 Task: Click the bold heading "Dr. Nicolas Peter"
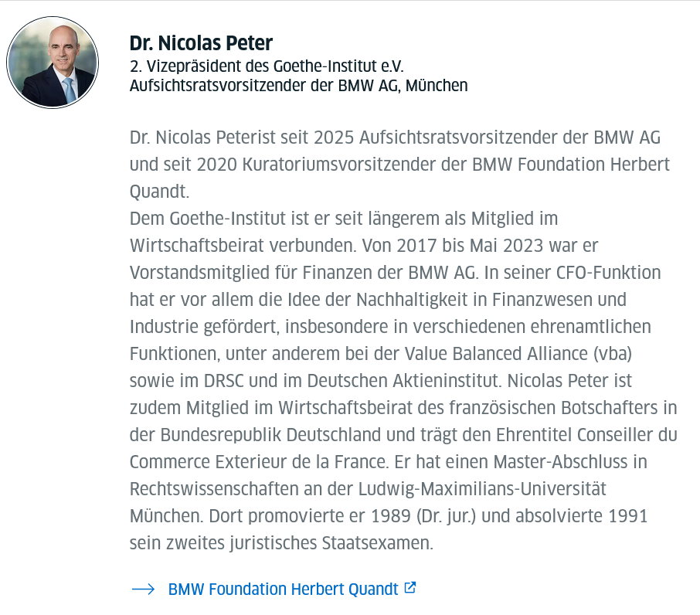click(x=201, y=43)
